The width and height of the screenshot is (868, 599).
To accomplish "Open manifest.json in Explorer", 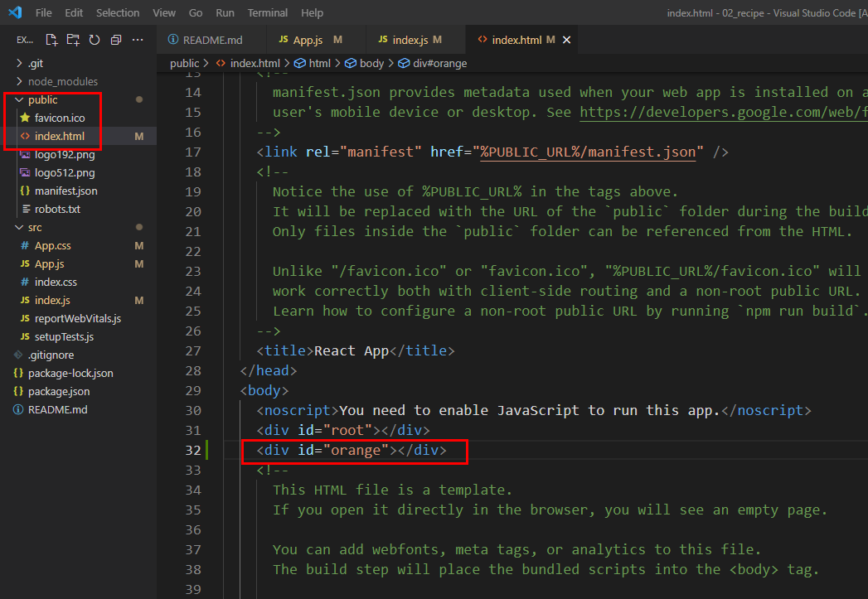I will coord(78,191).
